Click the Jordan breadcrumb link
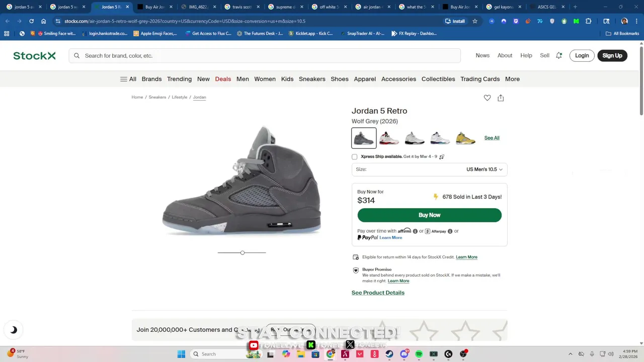This screenshot has width=644, height=362. tap(200, 97)
